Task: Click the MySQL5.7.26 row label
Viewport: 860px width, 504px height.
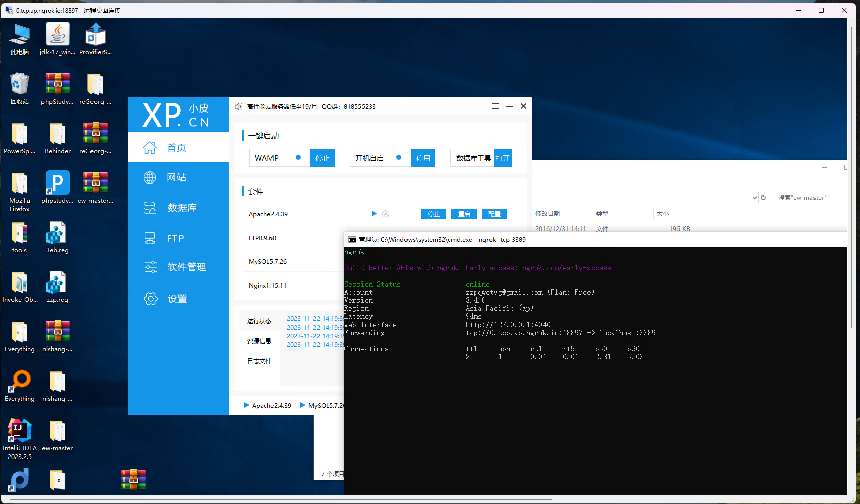Action: tap(267, 261)
